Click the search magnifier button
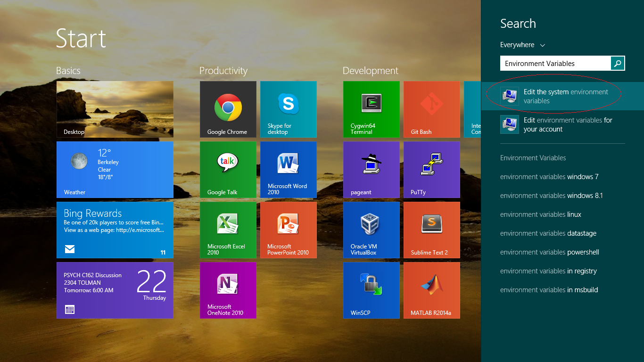644x362 pixels. point(618,63)
